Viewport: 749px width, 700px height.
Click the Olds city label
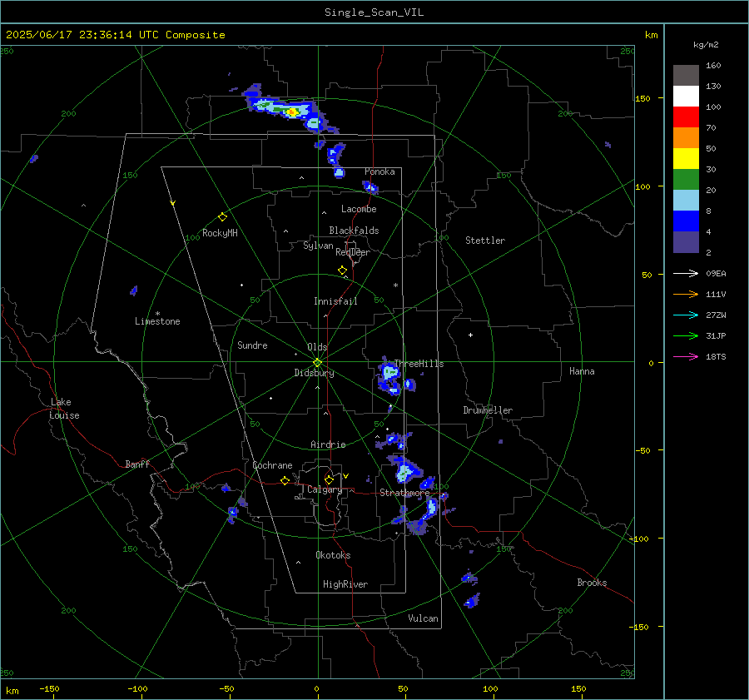coord(317,347)
